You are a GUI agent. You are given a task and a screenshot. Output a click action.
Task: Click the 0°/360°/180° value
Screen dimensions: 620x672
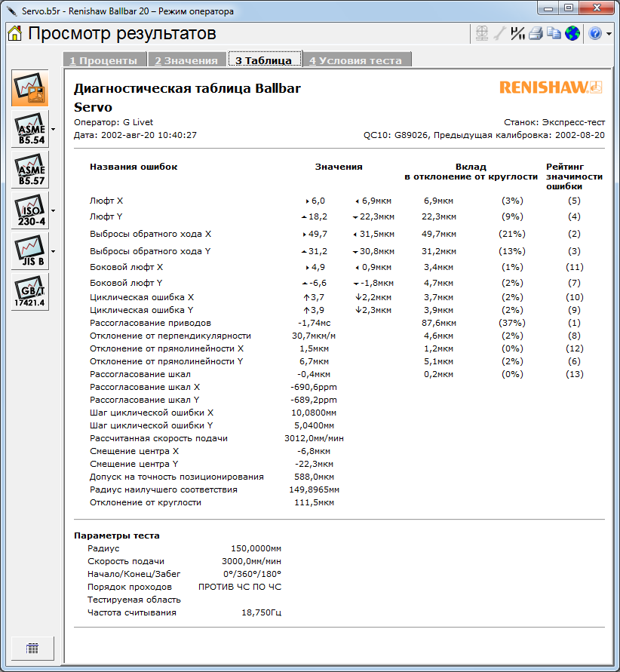(x=253, y=574)
